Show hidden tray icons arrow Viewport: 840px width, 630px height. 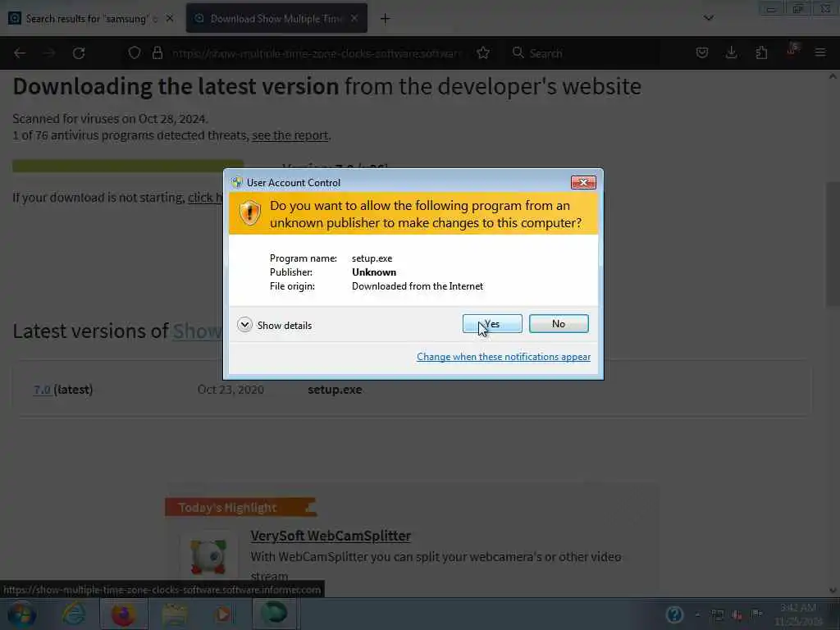click(697, 615)
